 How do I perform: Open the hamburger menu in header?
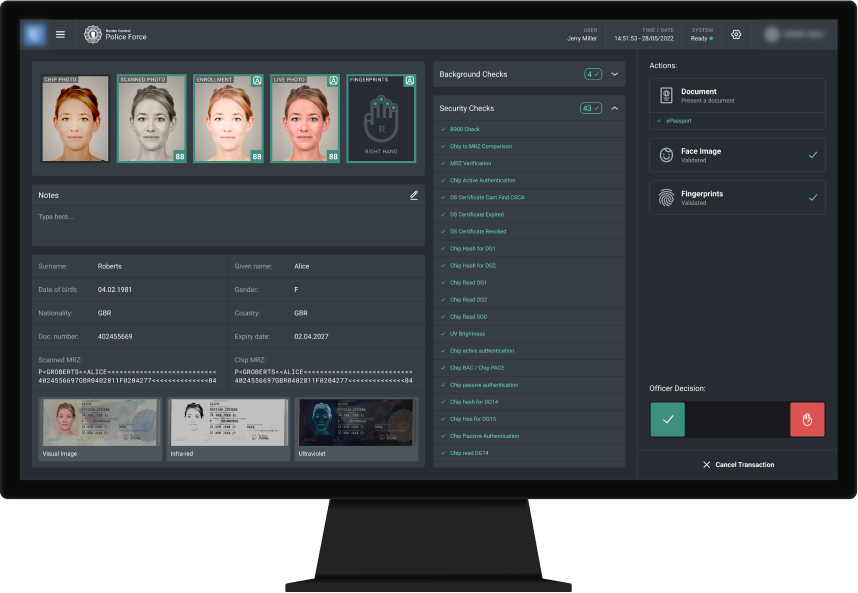click(60, 34)
